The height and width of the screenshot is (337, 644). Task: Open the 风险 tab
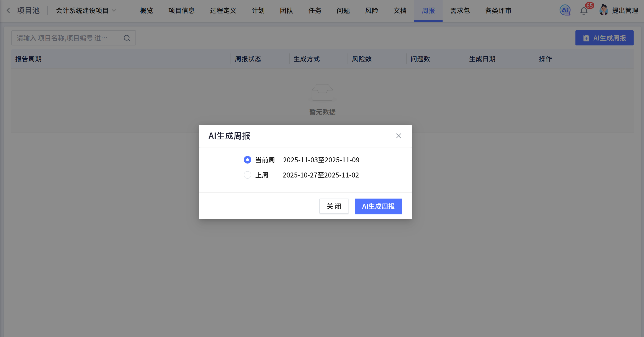[371, 10]
